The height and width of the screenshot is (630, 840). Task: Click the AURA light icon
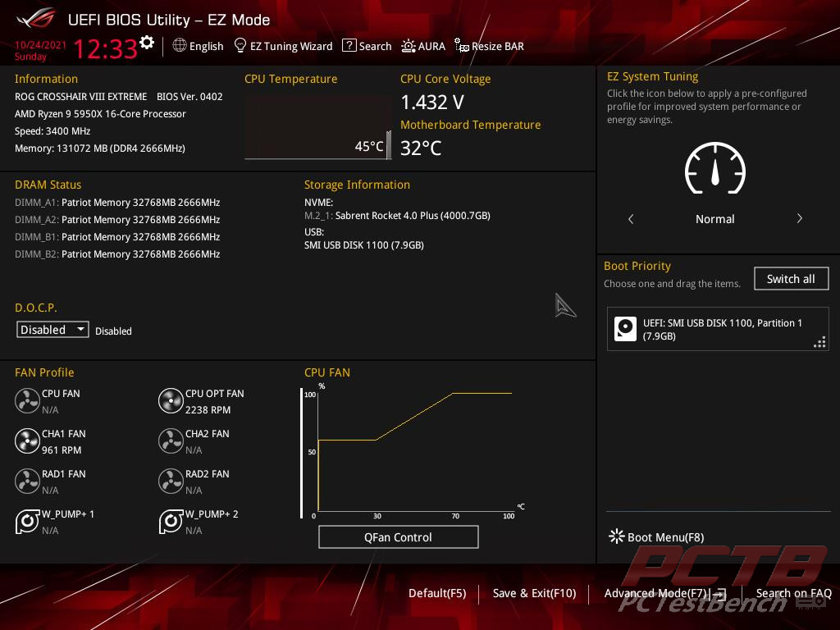click(409, 46)
